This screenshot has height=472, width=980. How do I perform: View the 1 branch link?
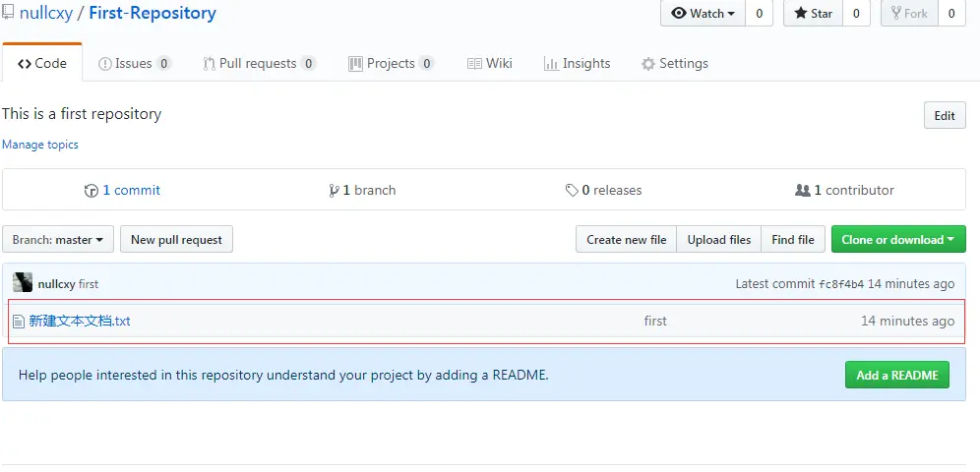click(x=369, y=190)
